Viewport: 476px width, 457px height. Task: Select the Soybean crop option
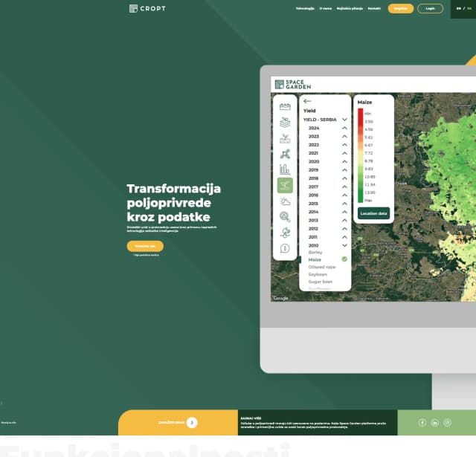pyautogui.click(x=316, y=275)
